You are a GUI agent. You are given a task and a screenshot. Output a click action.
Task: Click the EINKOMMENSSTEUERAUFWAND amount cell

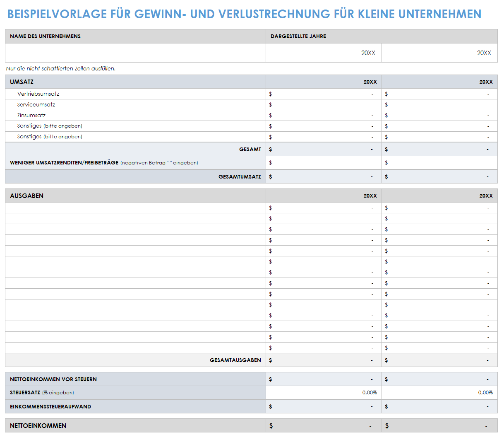[323, 406]
